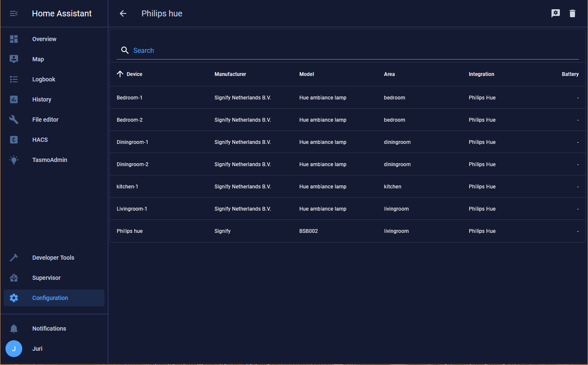Open Notifications panel label

pyautogui.click(x=49, y=328)
